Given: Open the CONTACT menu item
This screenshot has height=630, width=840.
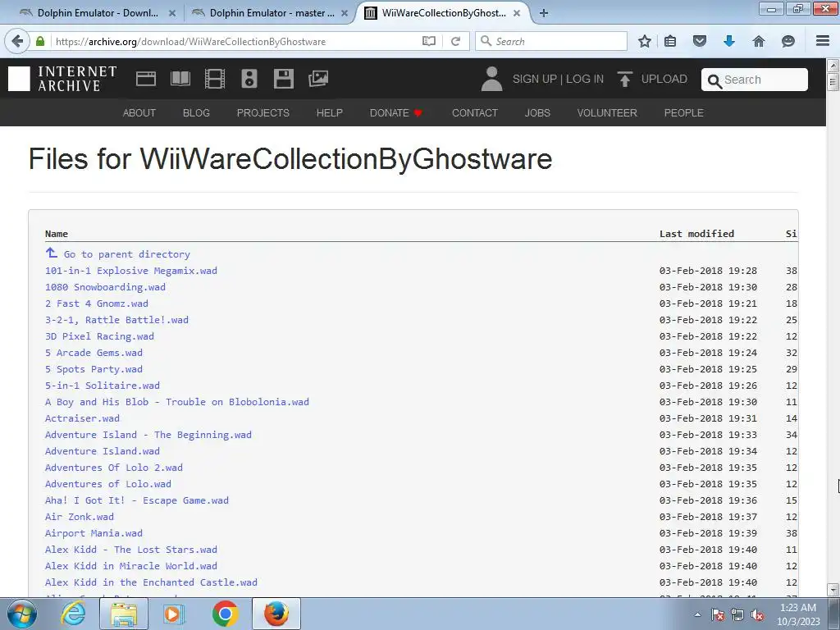Looking at the screenshot, I should 475,112.
